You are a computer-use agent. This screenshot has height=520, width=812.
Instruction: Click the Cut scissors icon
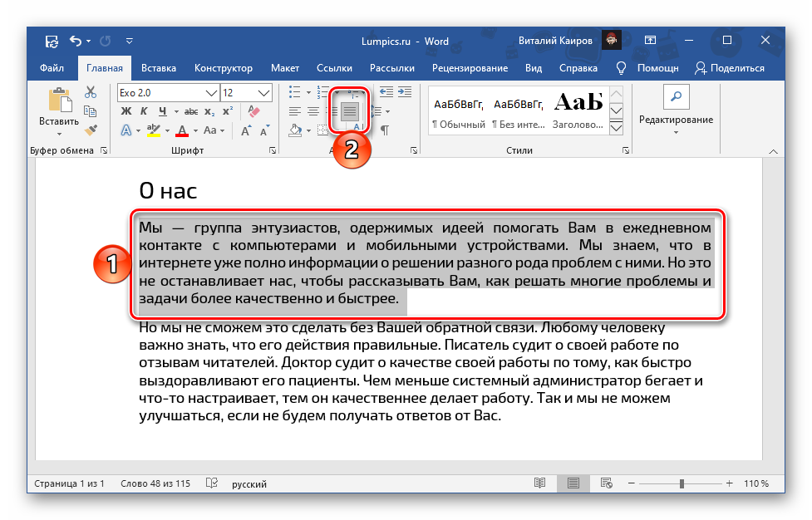click(x=91, y=93)
